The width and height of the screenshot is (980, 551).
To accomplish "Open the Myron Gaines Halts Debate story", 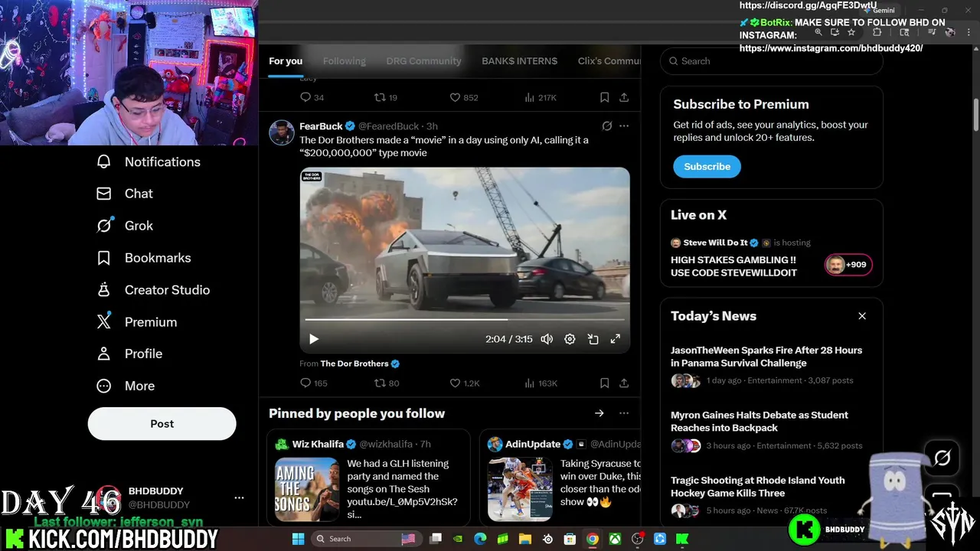I will click(x=759, y=422).
